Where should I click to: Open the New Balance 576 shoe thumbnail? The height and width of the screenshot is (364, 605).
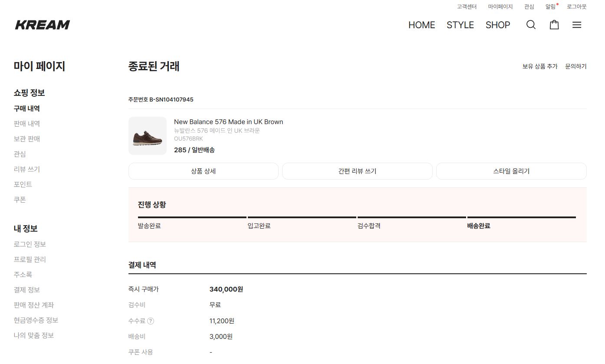click(148, 136)
